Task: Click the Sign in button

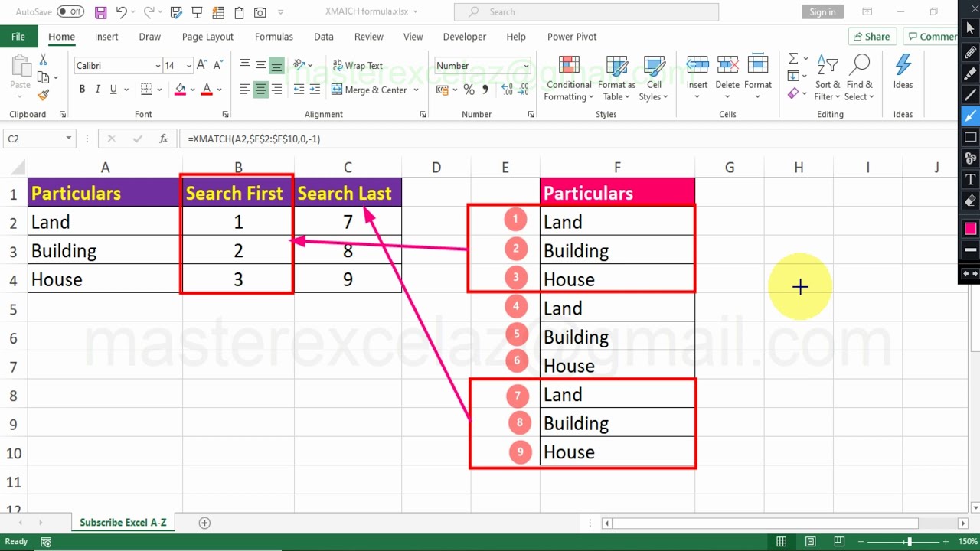Action: tap(823, 11)
